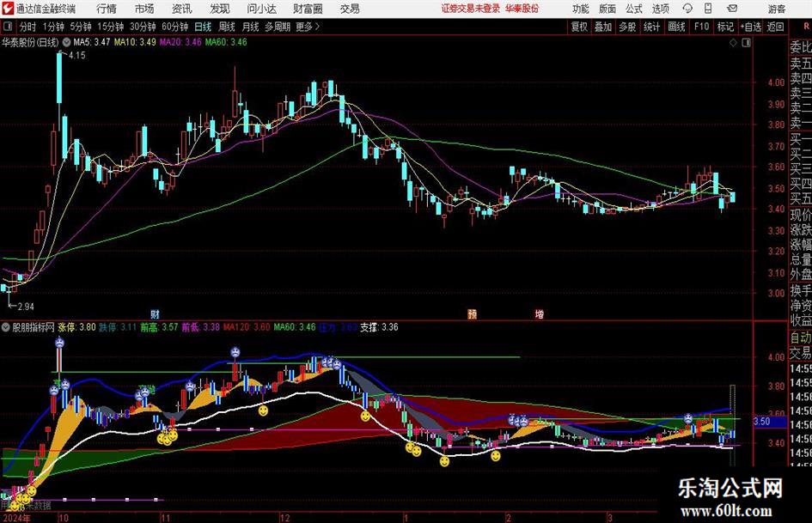Open the 功能 menu

tap(581, 9)
